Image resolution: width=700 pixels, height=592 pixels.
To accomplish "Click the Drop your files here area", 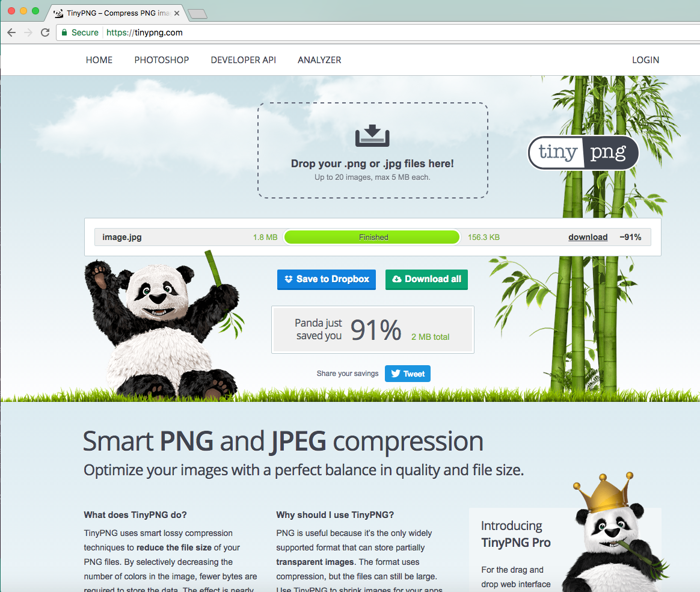I will click(x=373, y=150).
